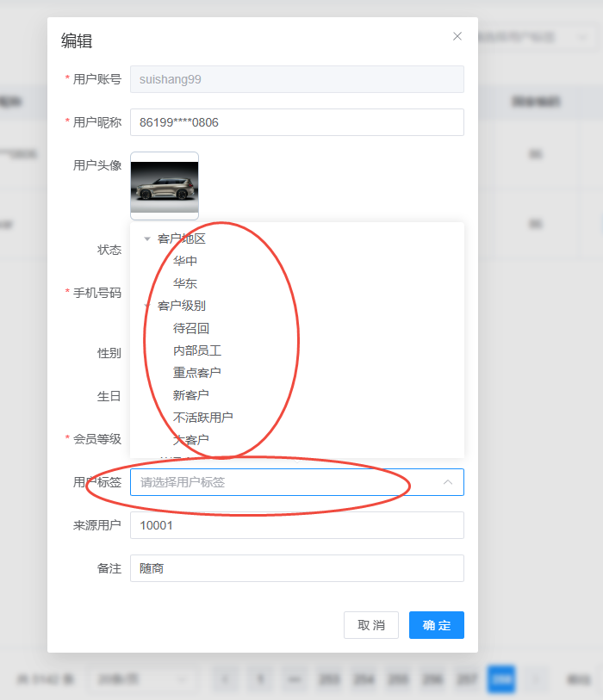Click the 来源用户 input field

(296, 525)
